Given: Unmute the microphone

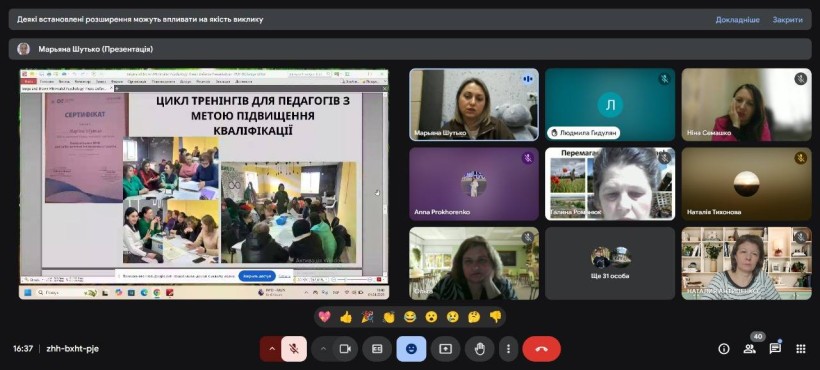Looking at the screenshot, I should (x=294, y=349).
